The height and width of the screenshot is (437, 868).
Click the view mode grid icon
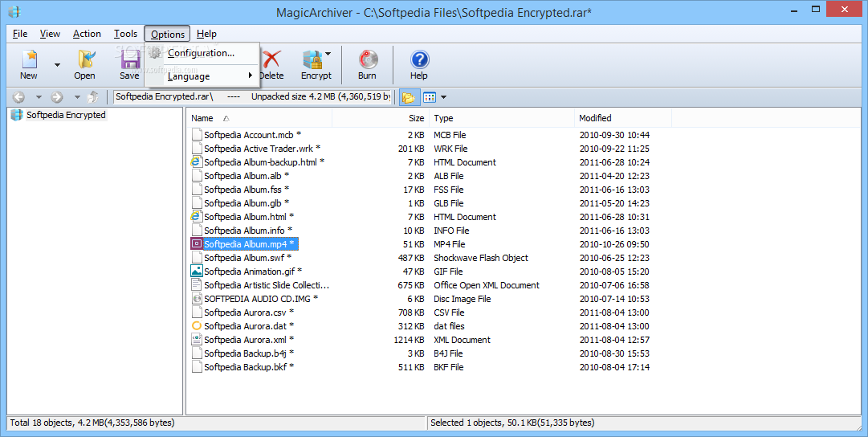430,97
